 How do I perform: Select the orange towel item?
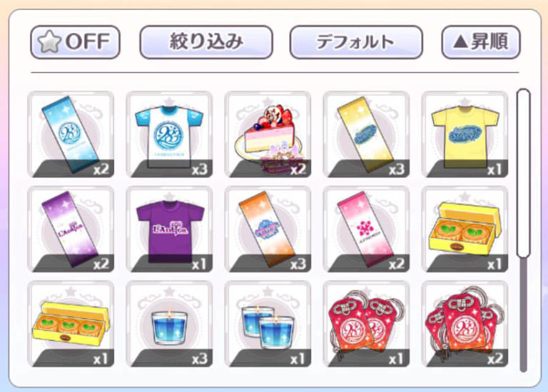268,229
